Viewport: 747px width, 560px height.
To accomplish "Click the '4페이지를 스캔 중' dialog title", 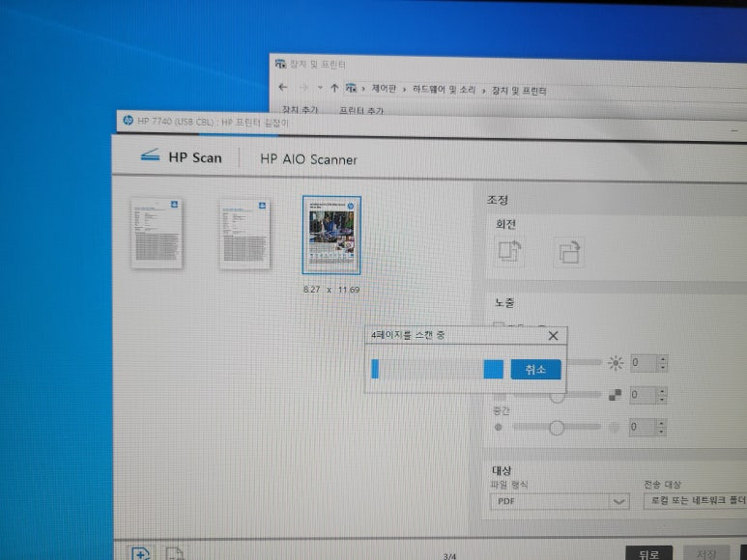I will [x=408, y=335].
